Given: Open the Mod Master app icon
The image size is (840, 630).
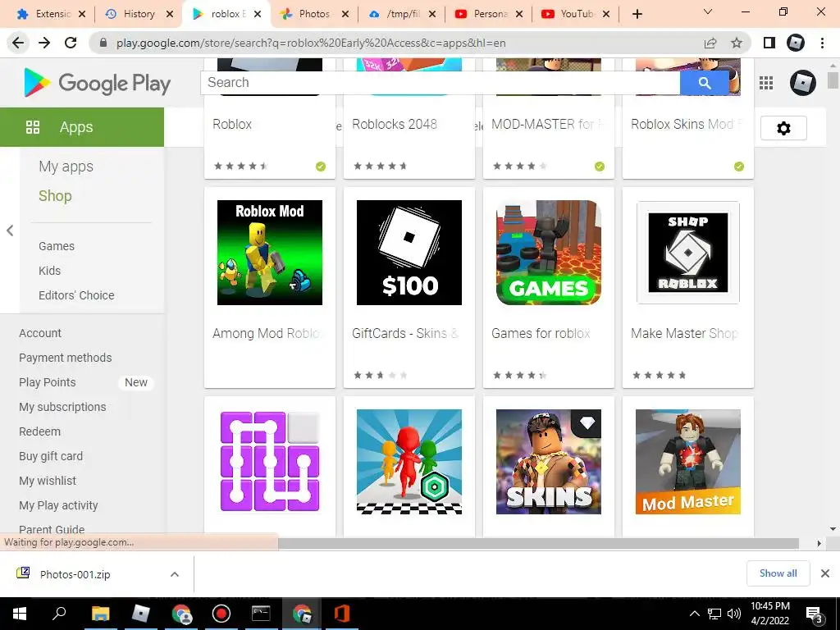Looking at the screenshot, I should [x=688, y=462].
